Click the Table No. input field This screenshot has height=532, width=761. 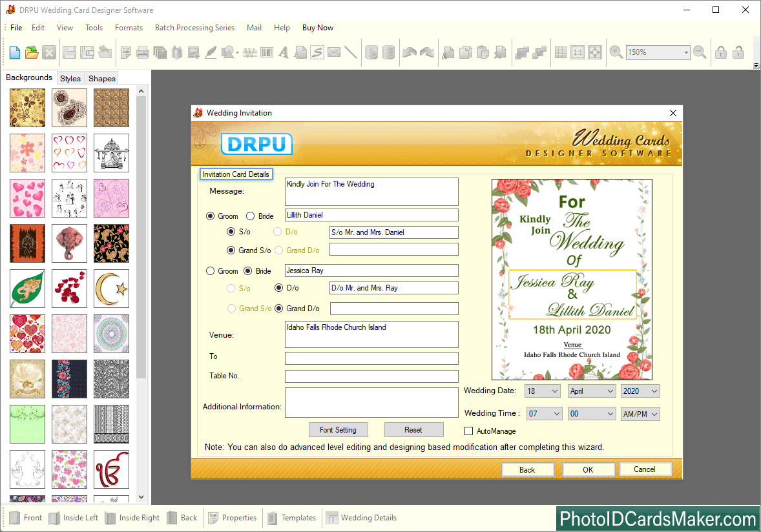(x=371, y=376)
